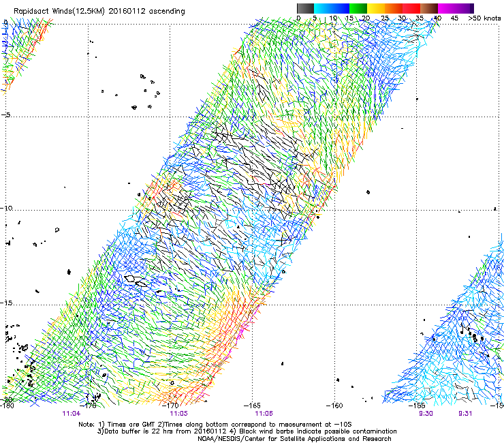Click the '11:04' swath time label

pyautogui.click(x=72, y=414)
